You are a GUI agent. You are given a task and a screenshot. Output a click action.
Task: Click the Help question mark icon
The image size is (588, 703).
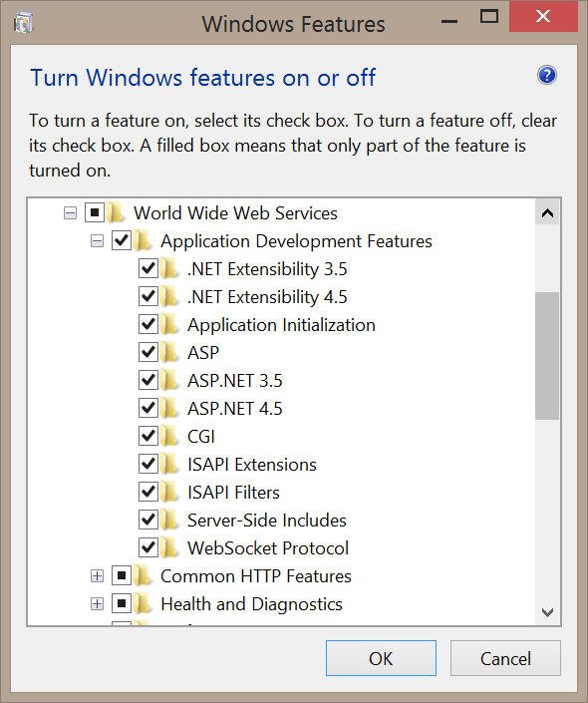coord(547,76)
